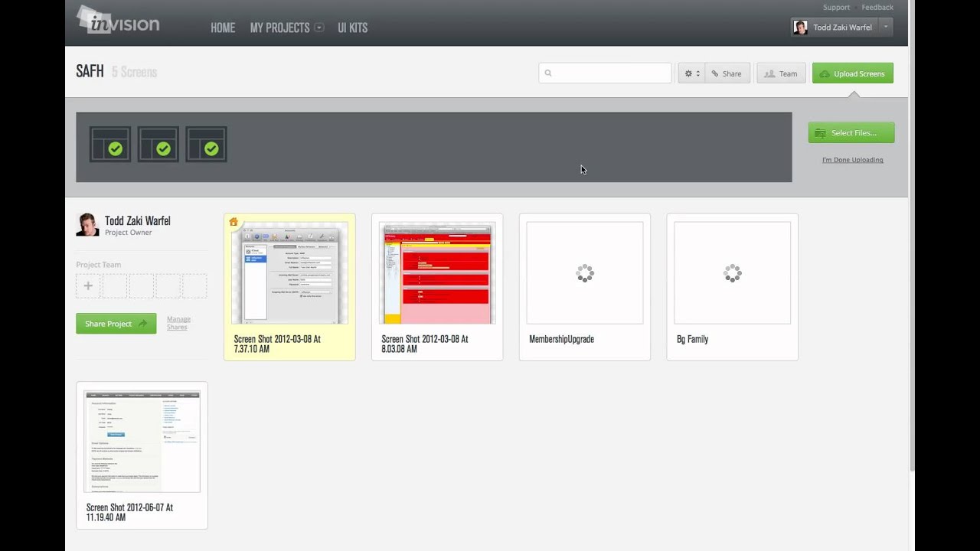The image size is (980, 551).
Task: Open the Team button
Action: click(x=781, y=73)
